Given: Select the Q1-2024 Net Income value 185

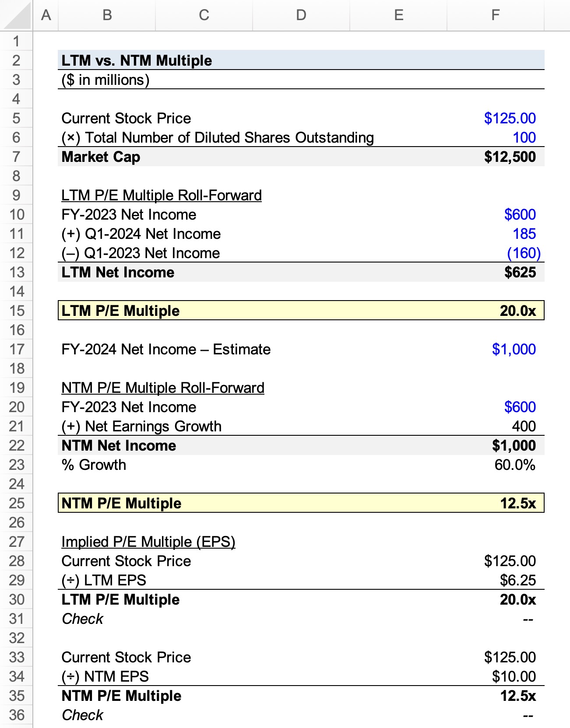Looking at the screenshot, I should point(524,234).
